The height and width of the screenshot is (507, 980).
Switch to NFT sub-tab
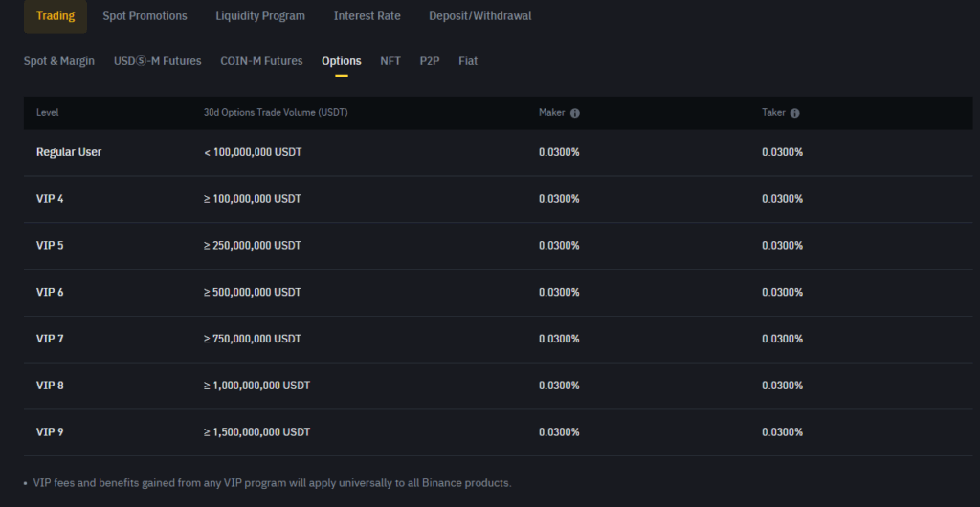(390, 61)
